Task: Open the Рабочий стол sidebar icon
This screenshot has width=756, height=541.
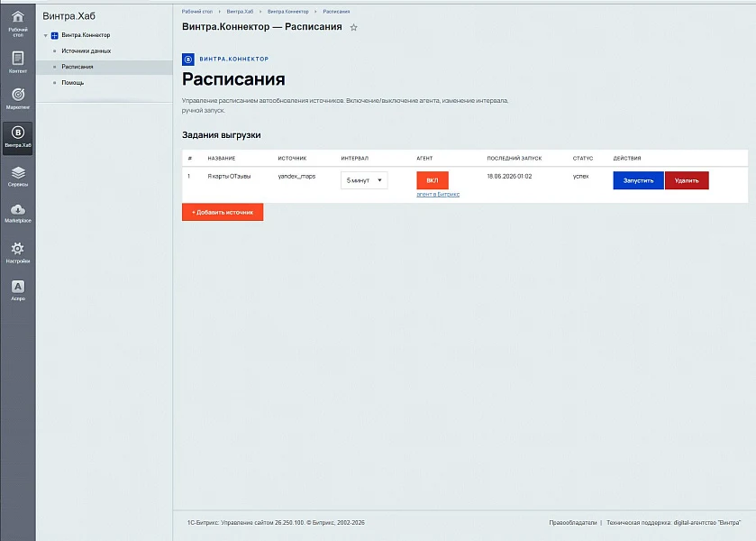Action: click(x=18, y=23)
